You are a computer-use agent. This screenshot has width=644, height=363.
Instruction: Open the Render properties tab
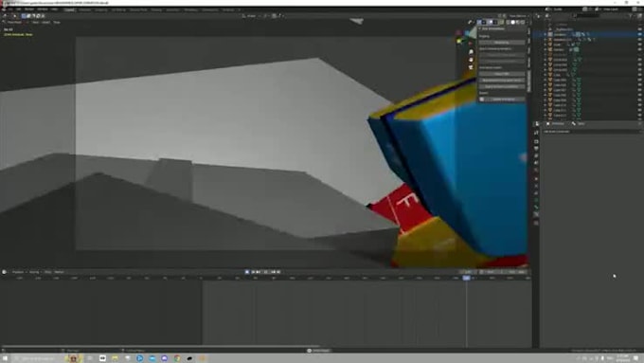point(536,141)
